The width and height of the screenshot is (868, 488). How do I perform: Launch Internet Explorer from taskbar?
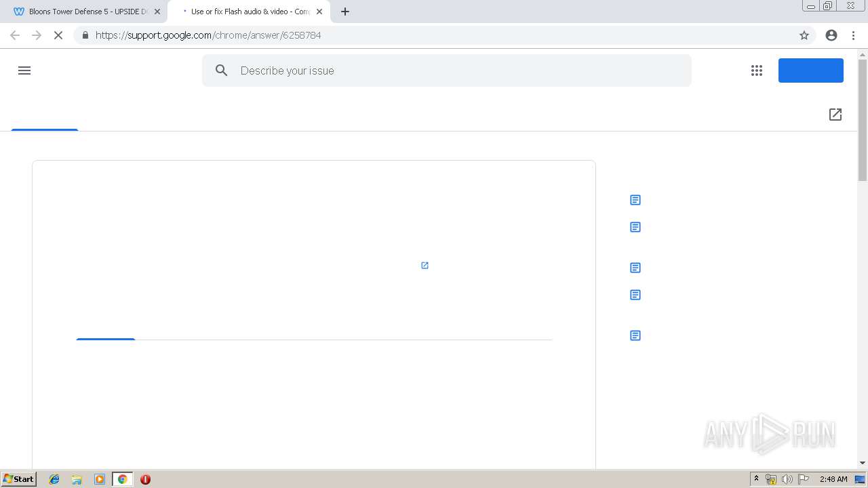pos(54,479)
